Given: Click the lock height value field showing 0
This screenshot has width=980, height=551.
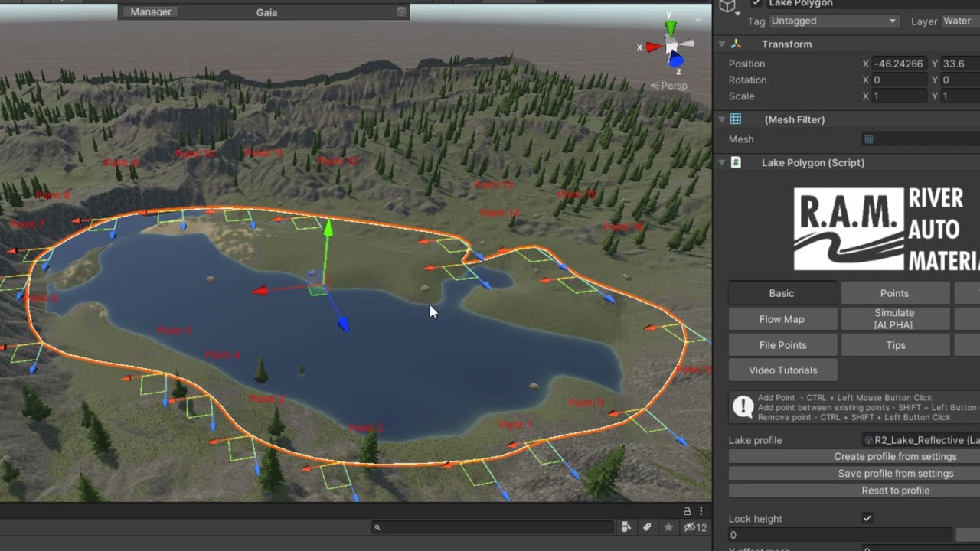Looking at the screenshot, I should [840, 535].
